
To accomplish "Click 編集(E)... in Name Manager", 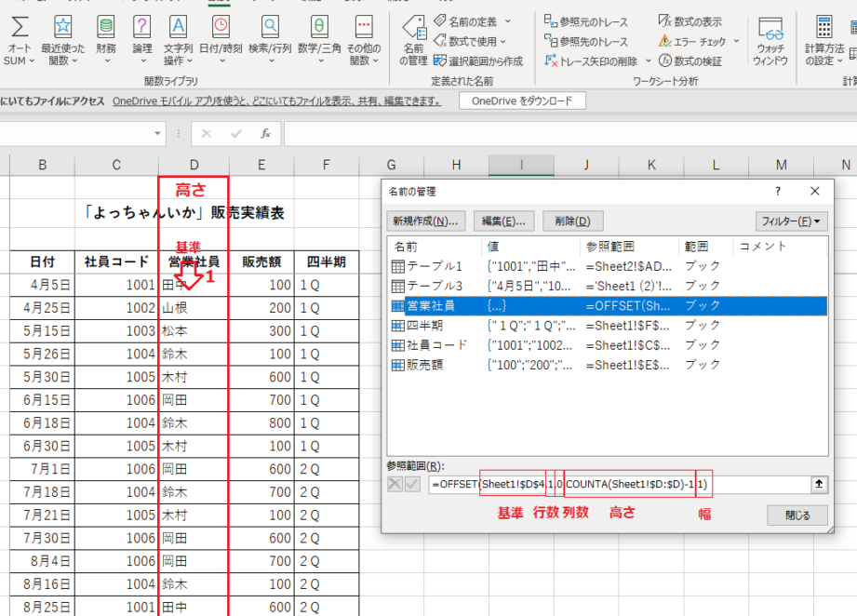I will click(x=503, y=221).
